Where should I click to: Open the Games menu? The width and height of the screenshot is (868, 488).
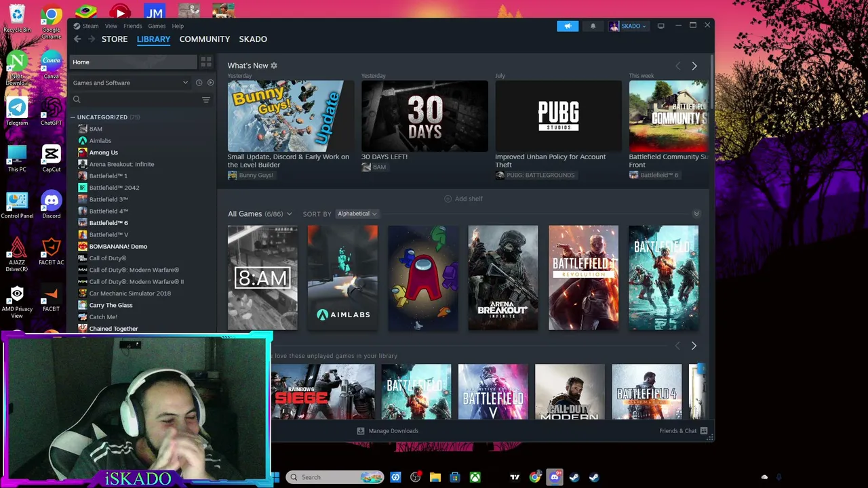pos(157,26)
